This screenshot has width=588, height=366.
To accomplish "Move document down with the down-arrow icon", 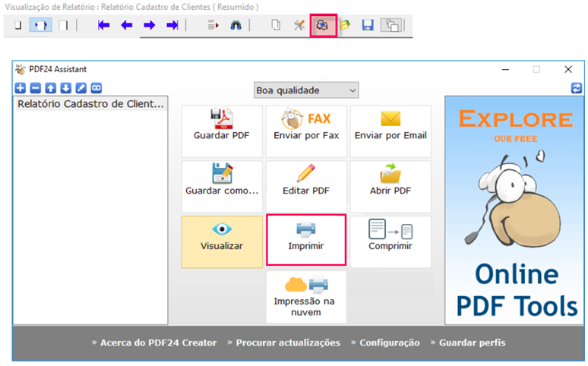I will tap(66, 88).
